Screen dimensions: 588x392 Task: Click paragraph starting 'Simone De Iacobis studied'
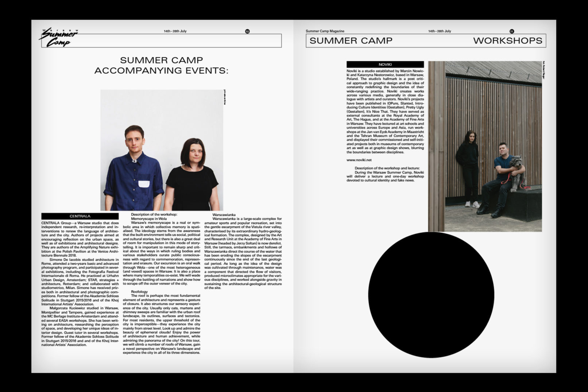click(x=80, y=282)
